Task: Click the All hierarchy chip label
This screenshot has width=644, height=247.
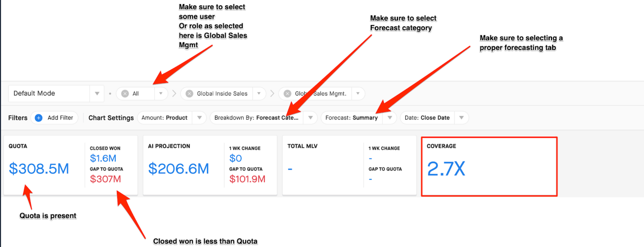Action: coord(136,94)
